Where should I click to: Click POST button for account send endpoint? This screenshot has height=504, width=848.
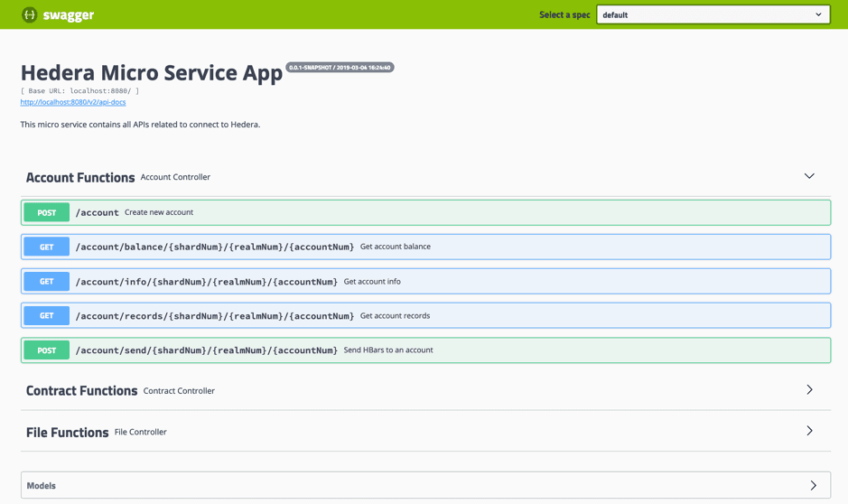47,350
